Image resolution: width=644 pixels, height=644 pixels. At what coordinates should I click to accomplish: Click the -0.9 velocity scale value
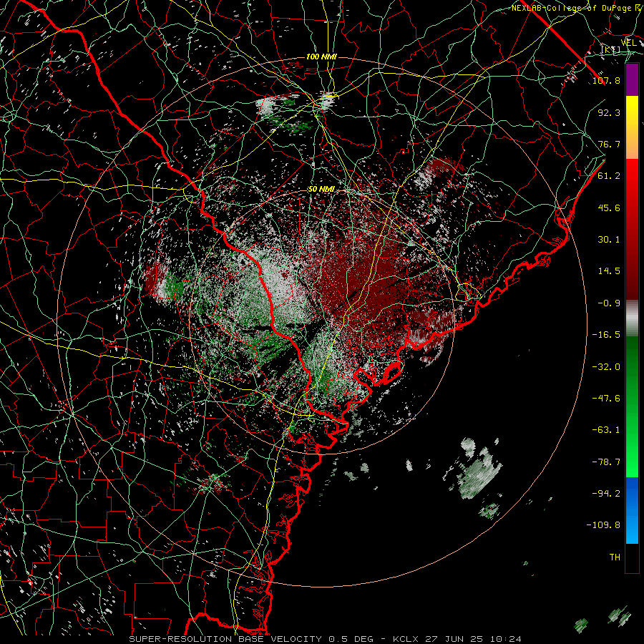pyautogui.click(x=609, y=303)
